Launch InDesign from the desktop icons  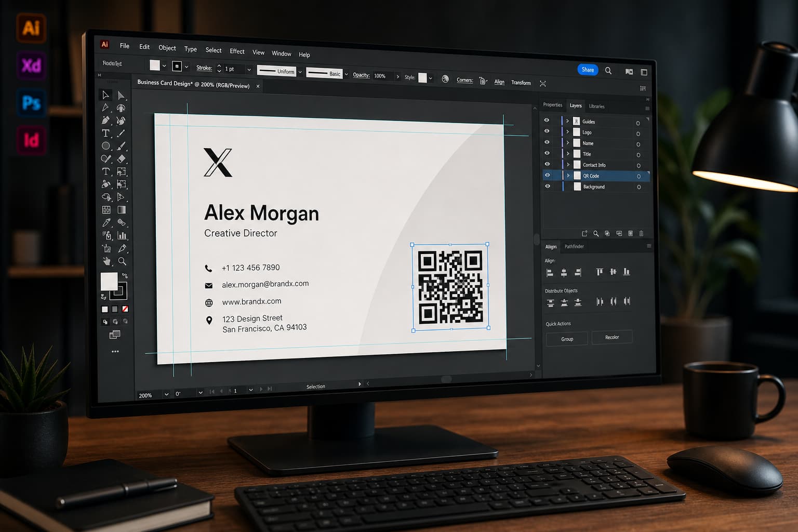click(31, 140)
